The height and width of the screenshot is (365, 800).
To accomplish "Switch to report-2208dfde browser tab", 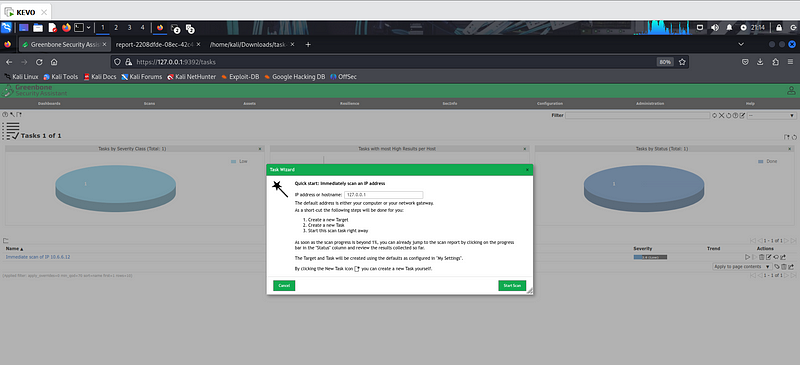I will click(x=158, y=44).
